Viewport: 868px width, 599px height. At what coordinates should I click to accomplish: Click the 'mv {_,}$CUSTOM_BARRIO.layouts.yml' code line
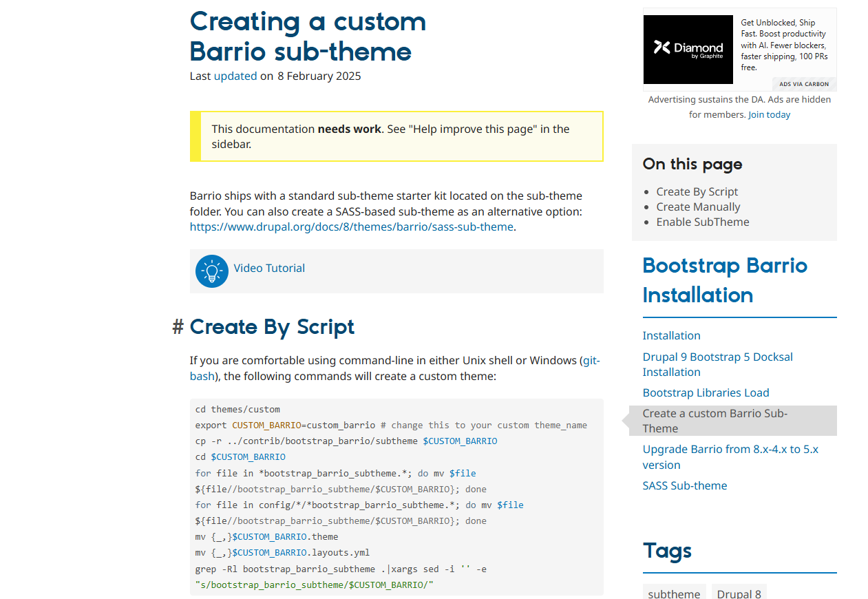coord(283,552)
